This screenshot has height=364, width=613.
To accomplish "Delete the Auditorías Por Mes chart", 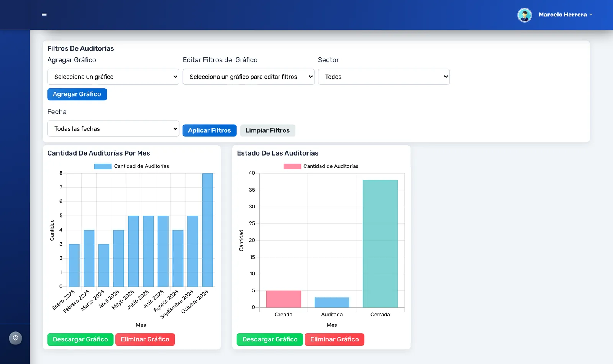I will (145, 339).
